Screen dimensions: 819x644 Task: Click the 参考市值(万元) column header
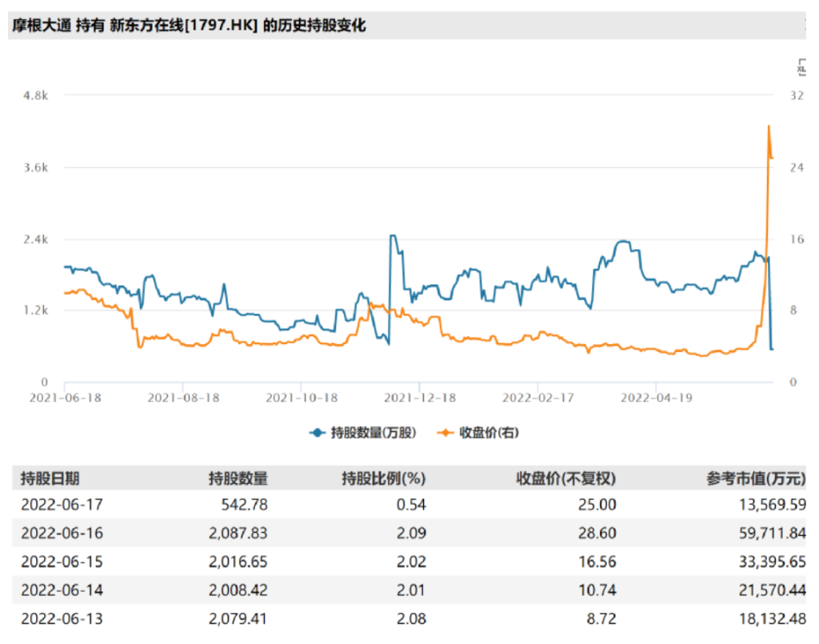coord(756,478)
